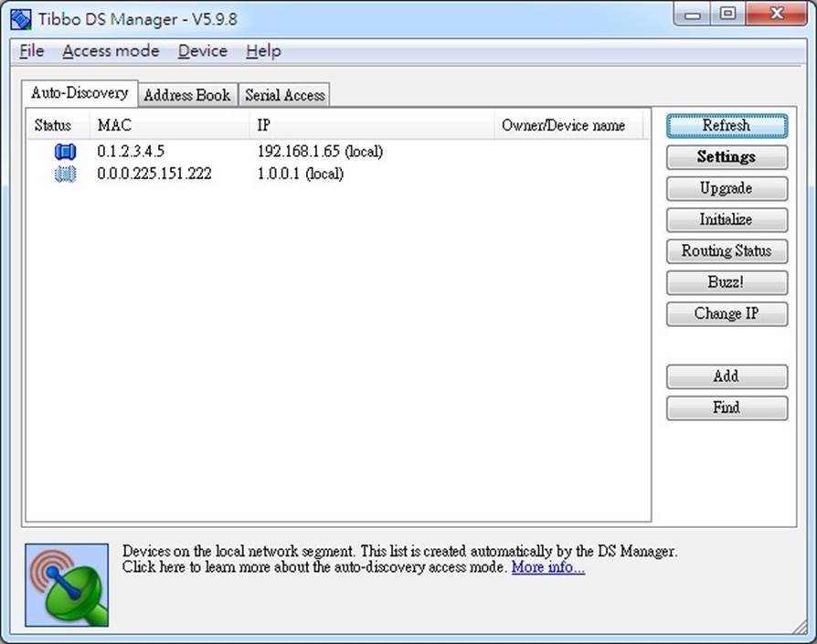Open Routing Status for the device

[x=726, y=250]
